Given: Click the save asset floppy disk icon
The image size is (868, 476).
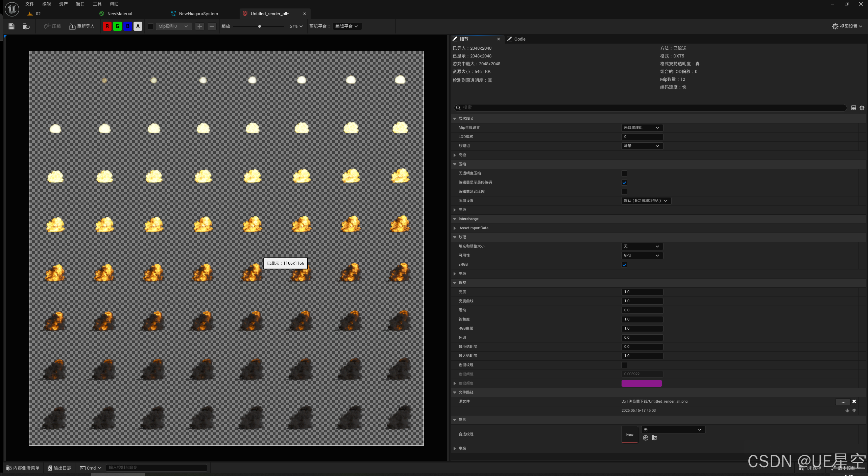Looking at the screenshot, I should 11,26.
